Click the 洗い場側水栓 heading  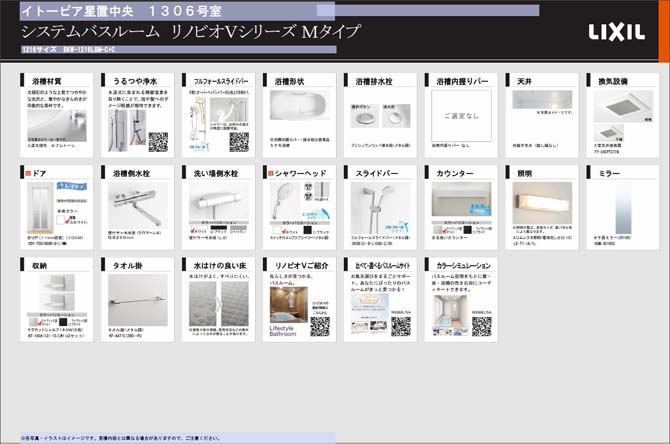click(216, 173)
